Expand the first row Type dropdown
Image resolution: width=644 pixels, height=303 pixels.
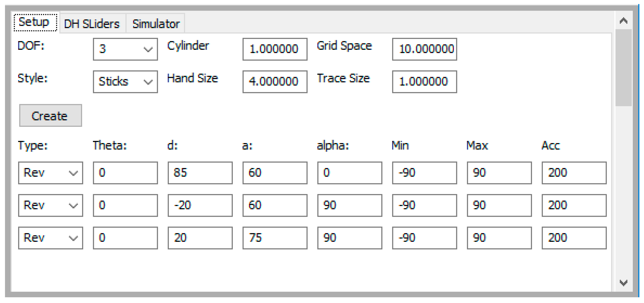pyautogui.click(x=51, y=173)
